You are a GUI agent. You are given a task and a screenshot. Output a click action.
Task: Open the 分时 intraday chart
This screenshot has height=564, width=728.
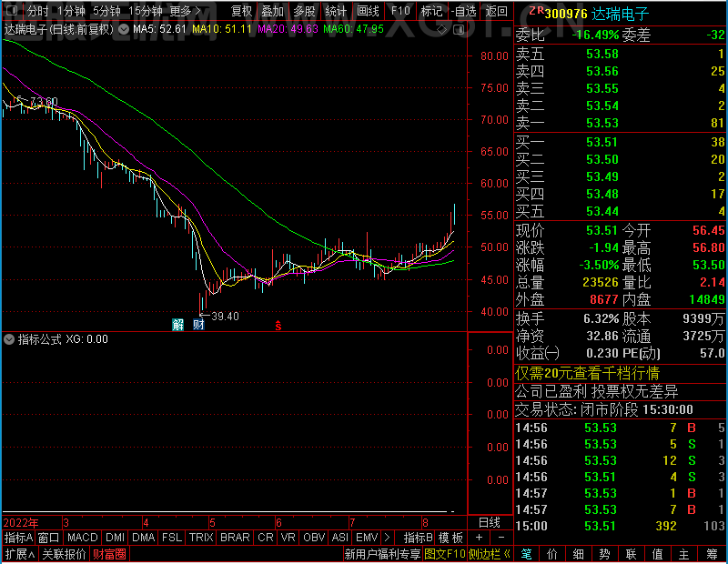(x=37, y=11)
